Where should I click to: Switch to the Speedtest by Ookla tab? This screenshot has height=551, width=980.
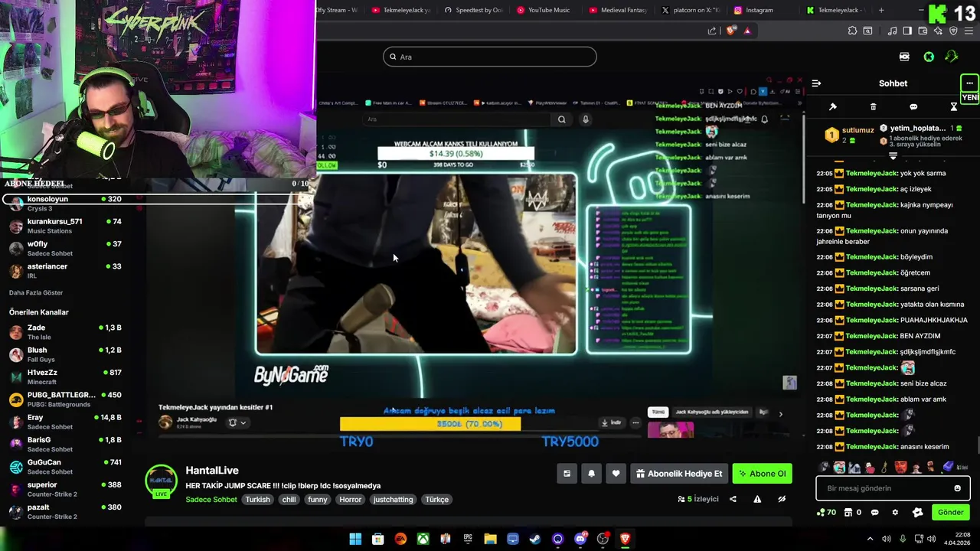472,10
